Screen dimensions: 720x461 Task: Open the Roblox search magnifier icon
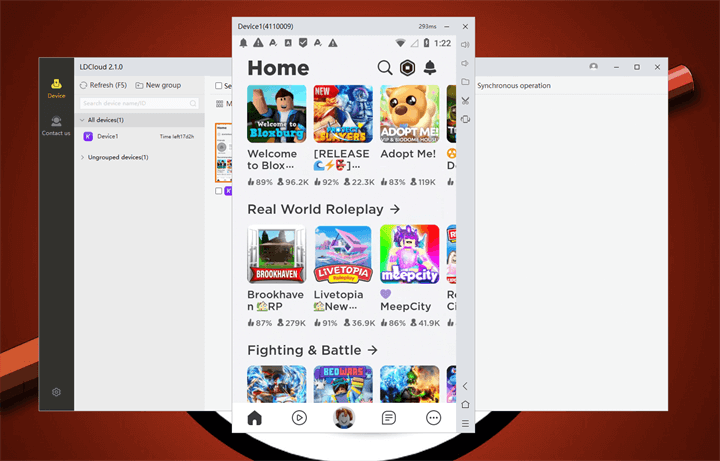[385, 68]
